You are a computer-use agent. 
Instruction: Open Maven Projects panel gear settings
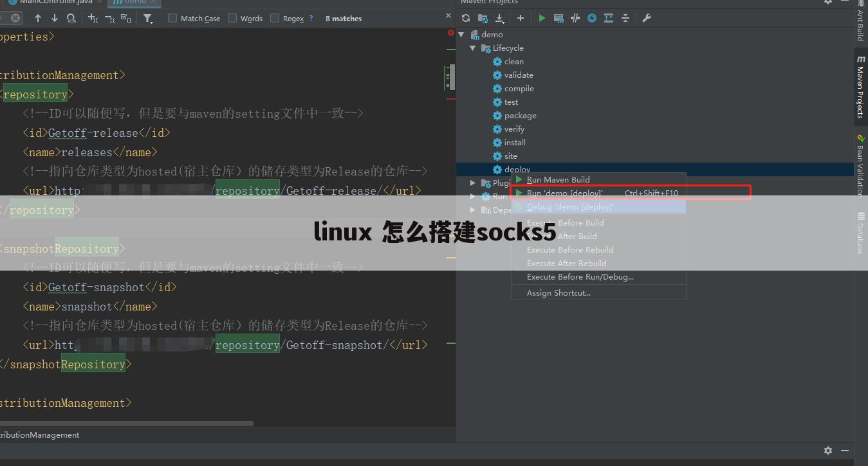pyautogui.click(x=828, y=2)
